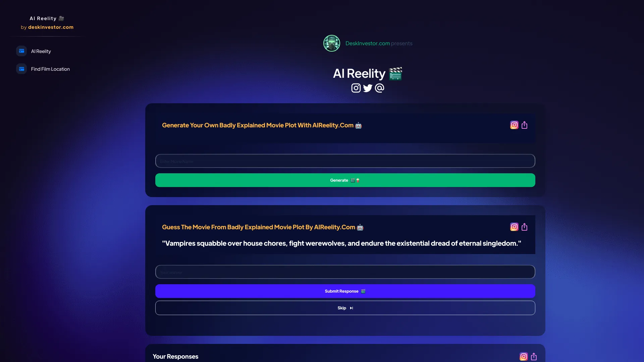This screenshot has height=362, width=644.
Task: Visit the DeskInvestor.com link
Action: click(x=367, y=43)
